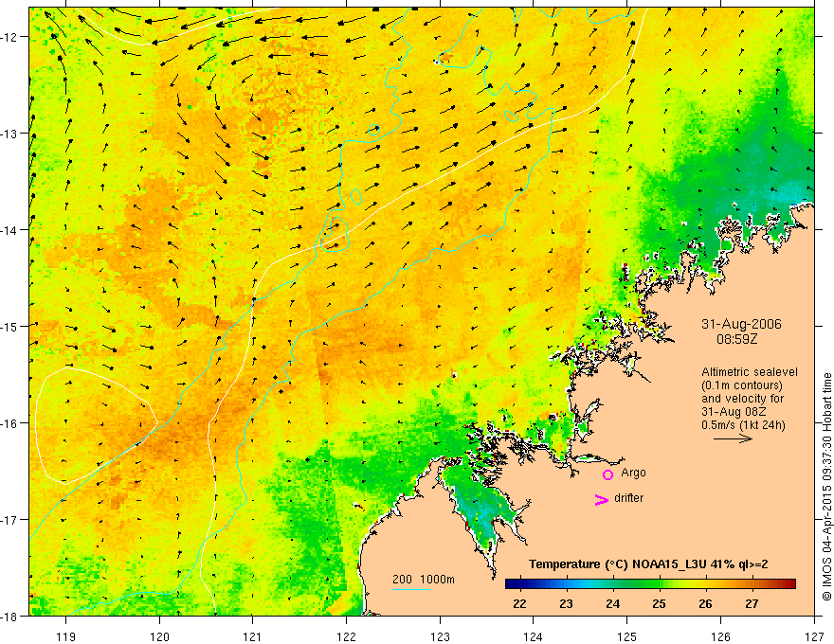Image resolution: width=834 pixels, height=644 pixels.
Task: Click the 08:59Z time label
Action: point(737,338)
